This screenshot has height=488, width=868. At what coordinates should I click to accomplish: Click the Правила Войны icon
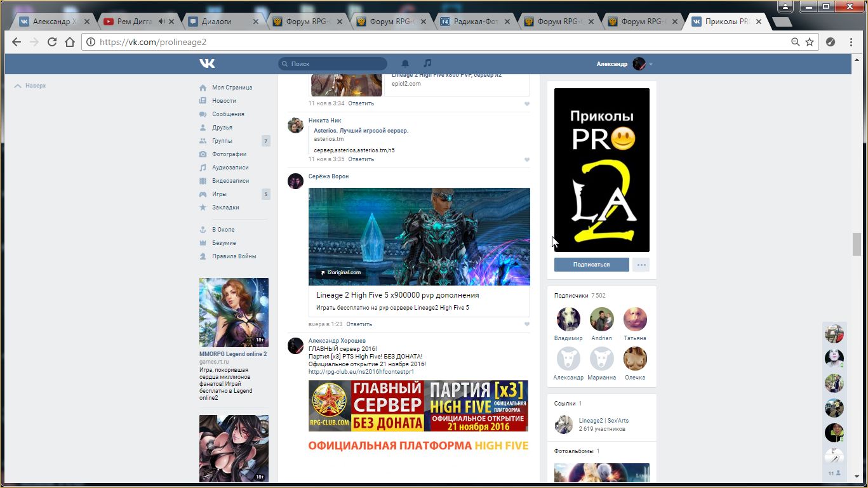pos(203,256)
